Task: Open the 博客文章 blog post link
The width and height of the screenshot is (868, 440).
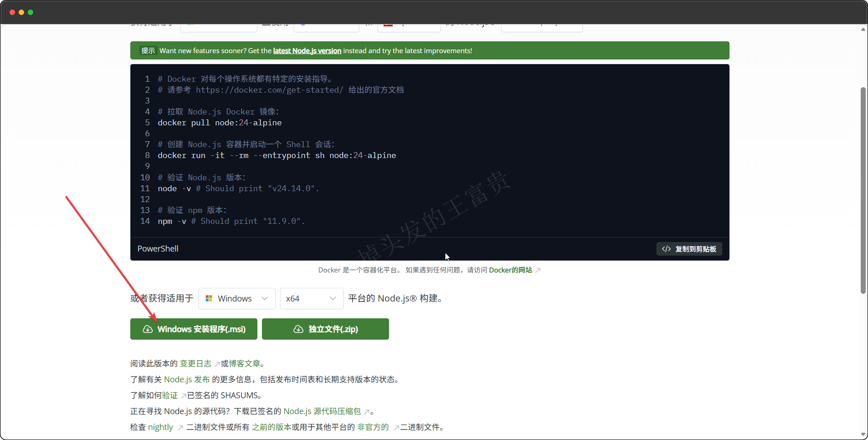Action: (245, 364)
